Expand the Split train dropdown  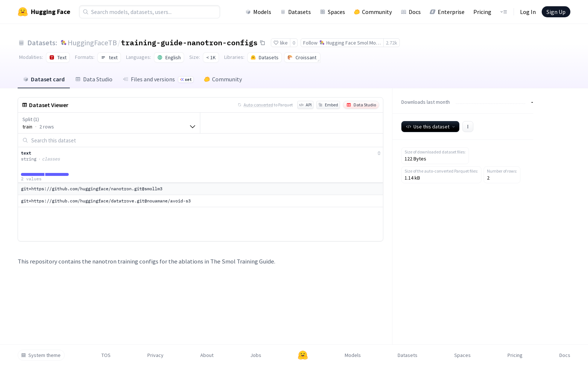pyautogui.click(x=109, y=123)
